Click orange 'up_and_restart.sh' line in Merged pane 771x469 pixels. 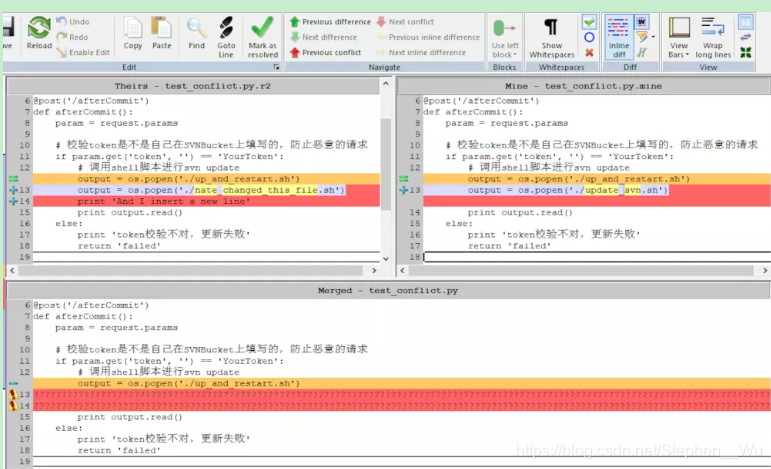(x=402, y=383)
